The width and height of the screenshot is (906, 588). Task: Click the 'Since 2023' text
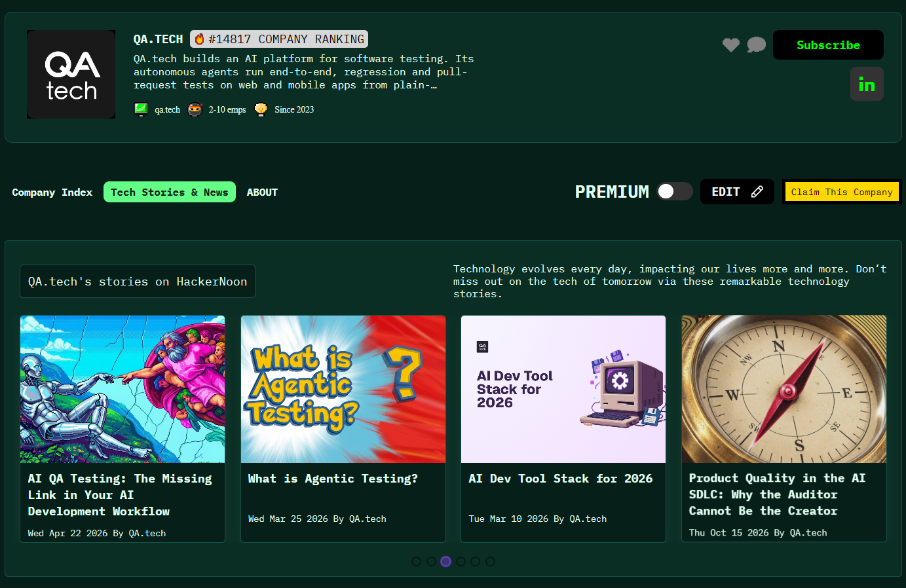tap(294, 109)
